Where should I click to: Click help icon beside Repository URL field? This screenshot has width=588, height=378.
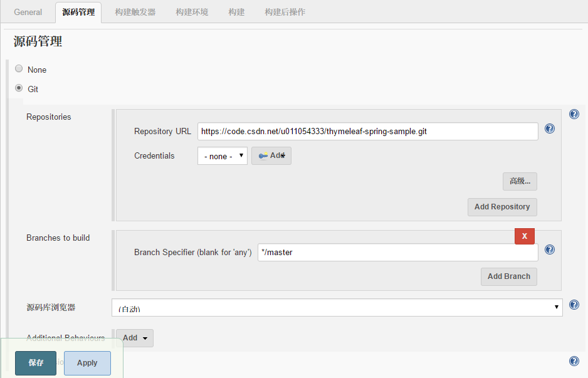point(550,129)
